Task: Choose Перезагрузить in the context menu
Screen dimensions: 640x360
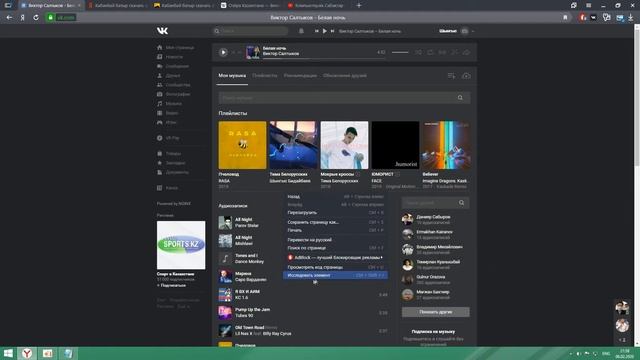Action: point(335,213)
